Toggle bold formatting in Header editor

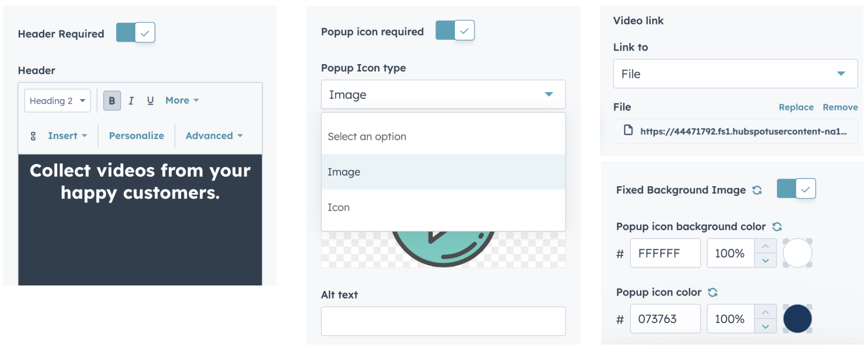coord(112,101)
